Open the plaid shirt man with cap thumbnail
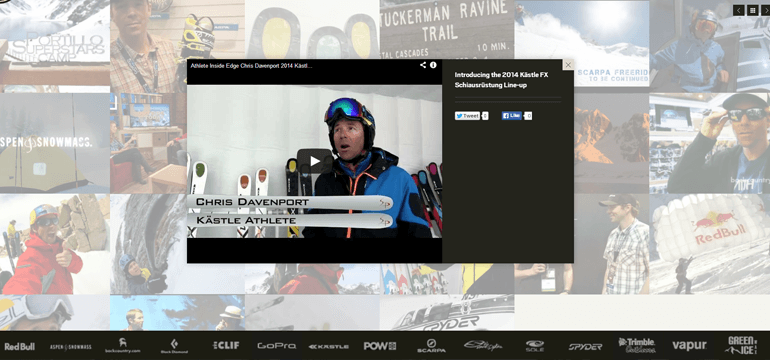Screen dimensions: 770x360 point(612,244)
